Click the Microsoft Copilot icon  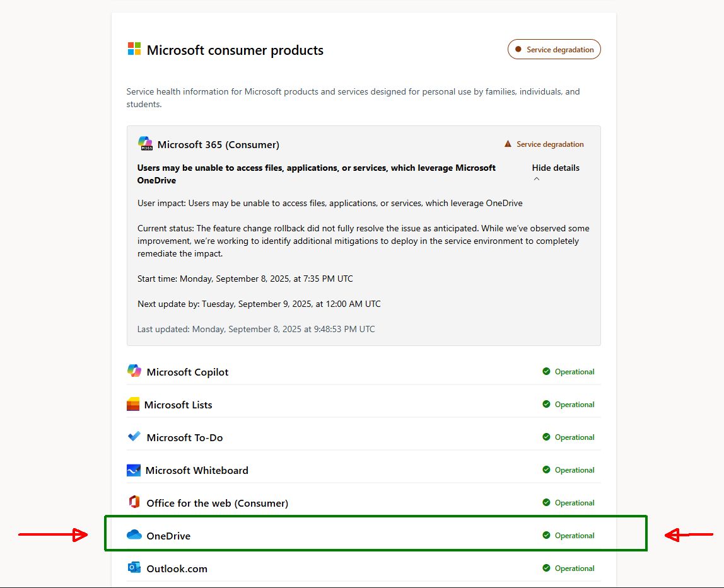click(x=134, y=371)
